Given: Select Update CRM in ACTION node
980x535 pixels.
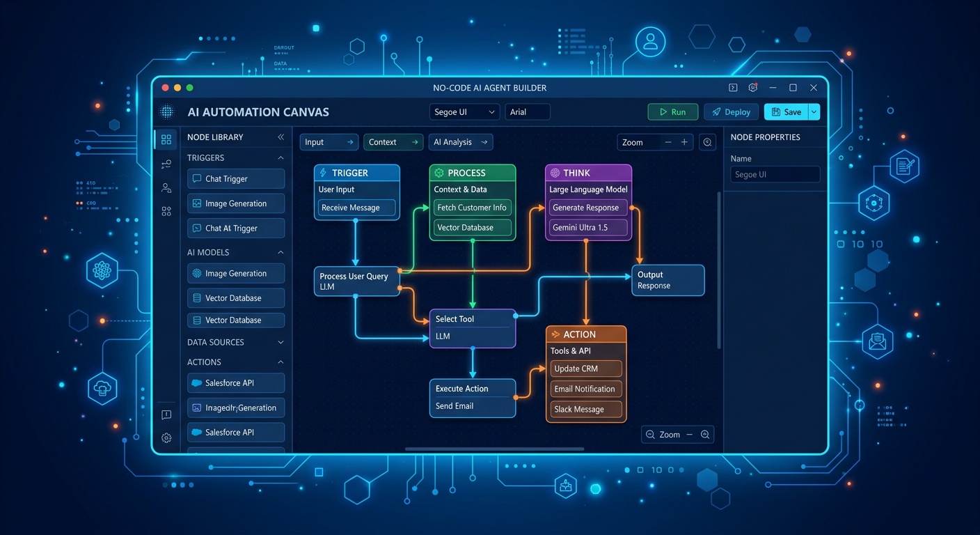Looking at the screenshot, I should [586, 369].
